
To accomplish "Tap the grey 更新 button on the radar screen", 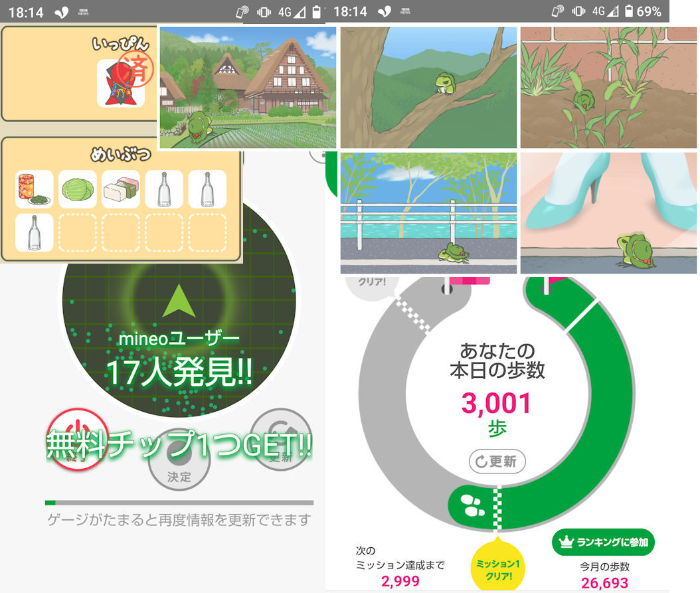I will [x=280, y=440].
